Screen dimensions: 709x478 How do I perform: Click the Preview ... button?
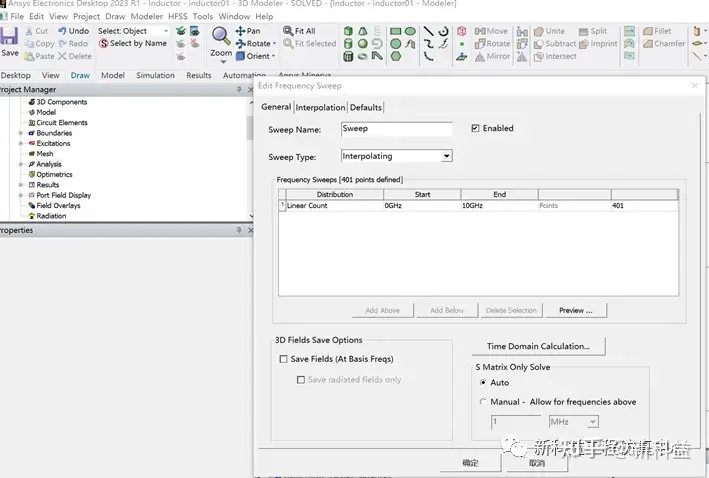click(576, 310)
